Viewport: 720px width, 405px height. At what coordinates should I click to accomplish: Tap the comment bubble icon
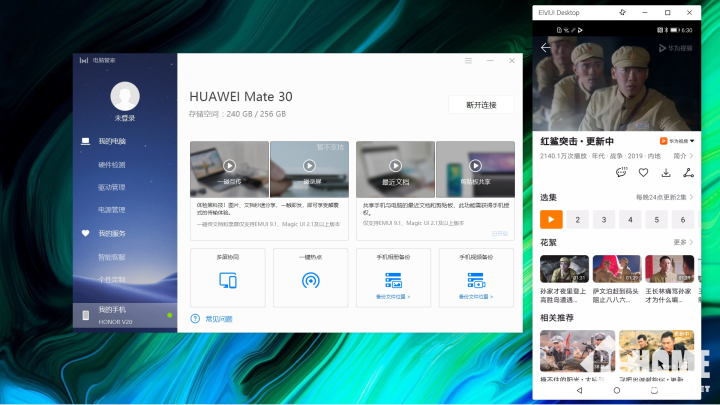click(x=621, y=173)
